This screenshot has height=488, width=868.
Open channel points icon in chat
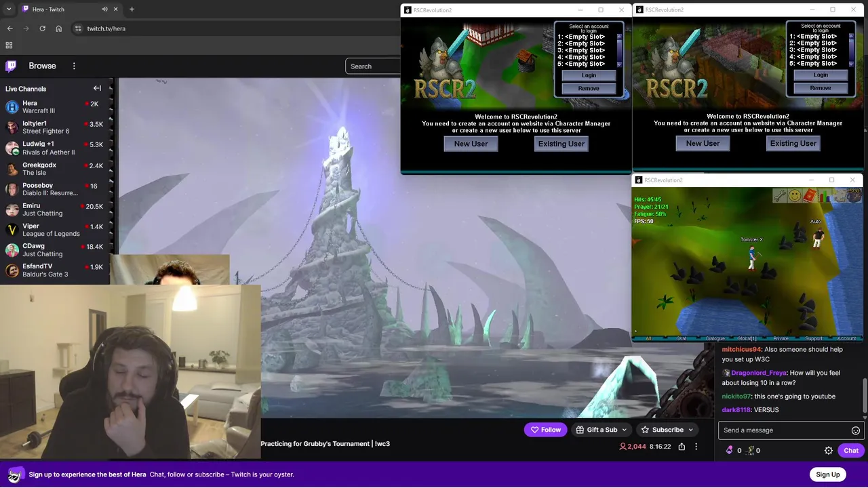pyautogui.click(x=750, y=450)
